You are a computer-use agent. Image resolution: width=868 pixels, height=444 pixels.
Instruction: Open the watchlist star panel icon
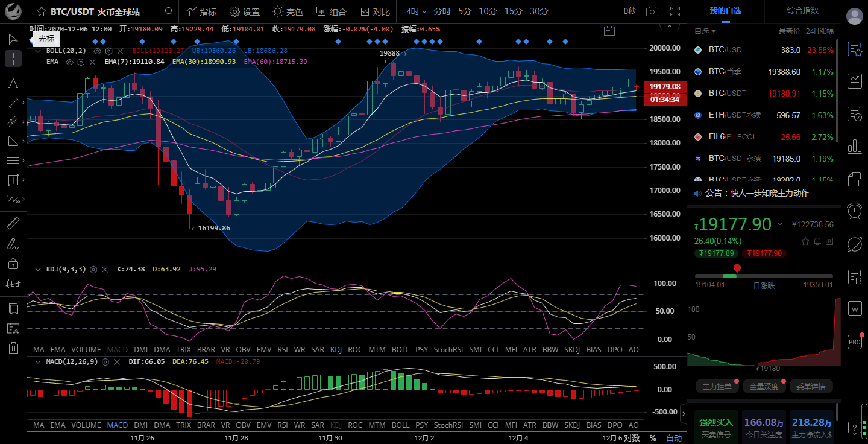pos(855,49)
